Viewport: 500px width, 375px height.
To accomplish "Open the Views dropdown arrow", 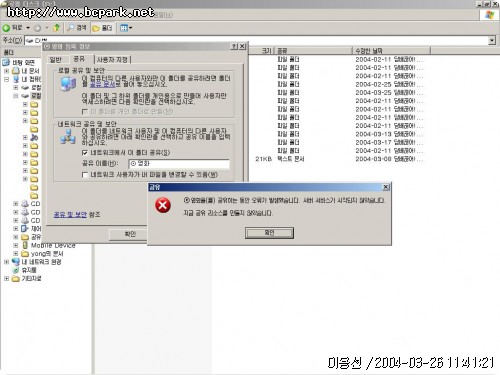I will tap(130, 28).
